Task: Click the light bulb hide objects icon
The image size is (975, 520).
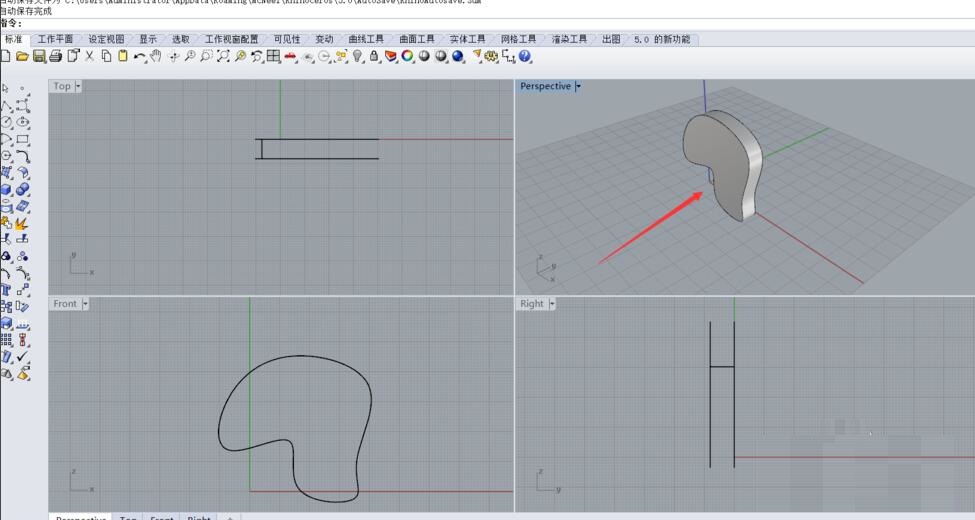Action: coord(358,57)
